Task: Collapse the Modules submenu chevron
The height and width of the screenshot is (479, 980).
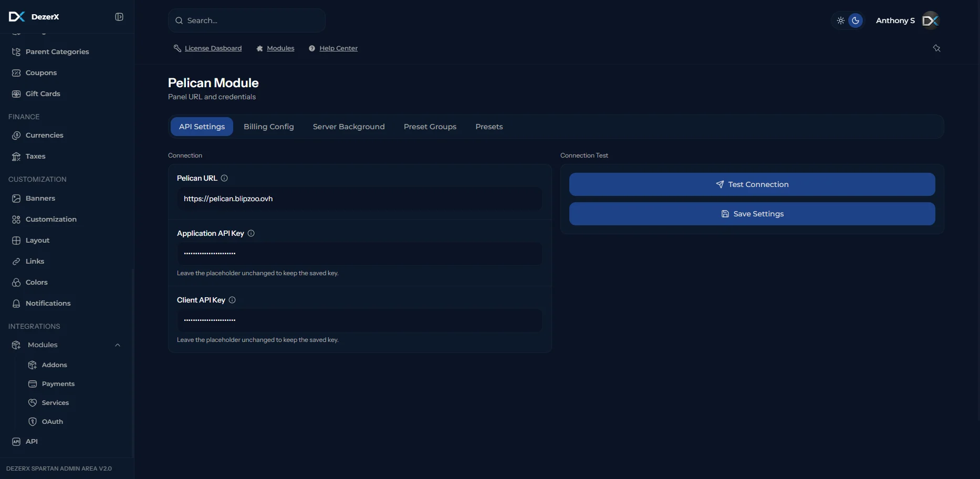Action: [x=118, y=345]
